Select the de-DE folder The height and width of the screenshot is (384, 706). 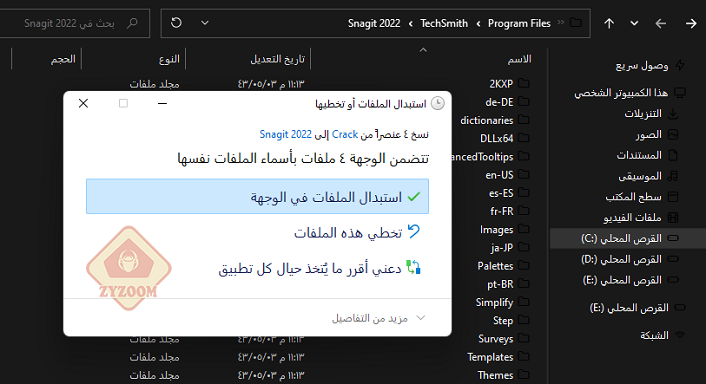tap(499, 102)
